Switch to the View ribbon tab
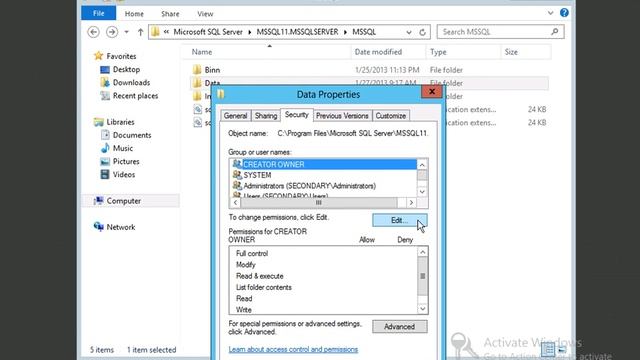 coord(205,14)
